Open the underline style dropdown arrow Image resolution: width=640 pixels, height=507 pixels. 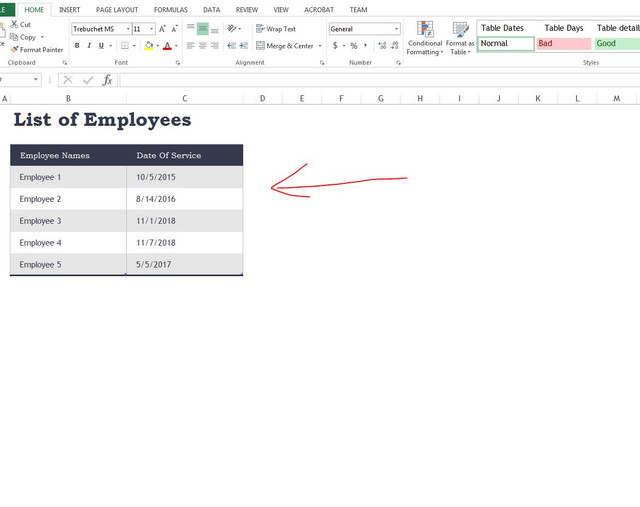[110, 46]
